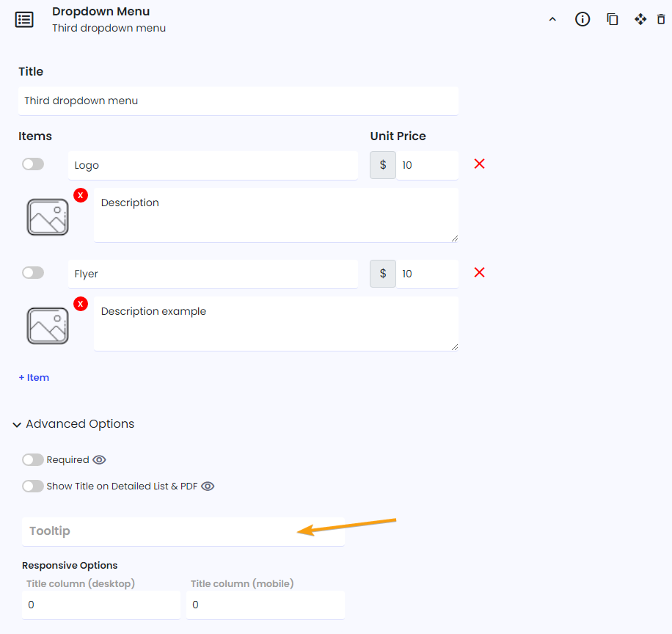Select the Logo image placeholder thumbnail
Screen dimensions: 672x634
pos(48,217)
